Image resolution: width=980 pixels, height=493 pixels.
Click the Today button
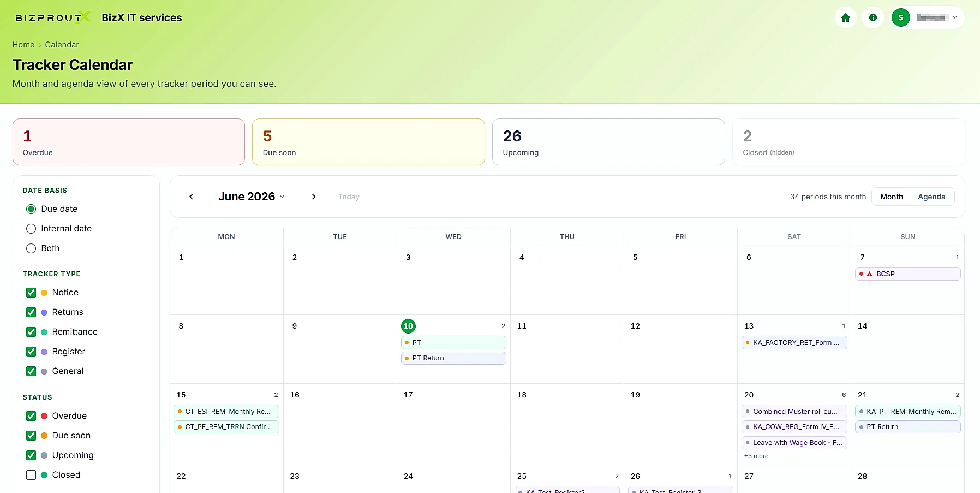click(x=349, y=197)
